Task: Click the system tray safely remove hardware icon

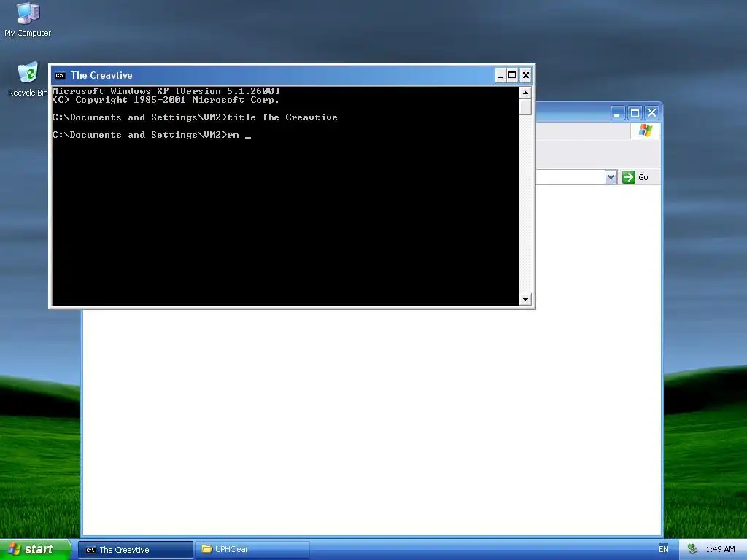Action: pyautogui.click(x=692, y=550)
